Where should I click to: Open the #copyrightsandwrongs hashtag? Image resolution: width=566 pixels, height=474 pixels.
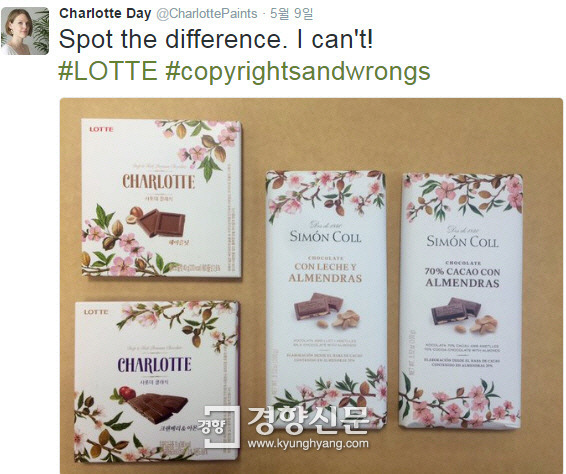tap(298, 71)
